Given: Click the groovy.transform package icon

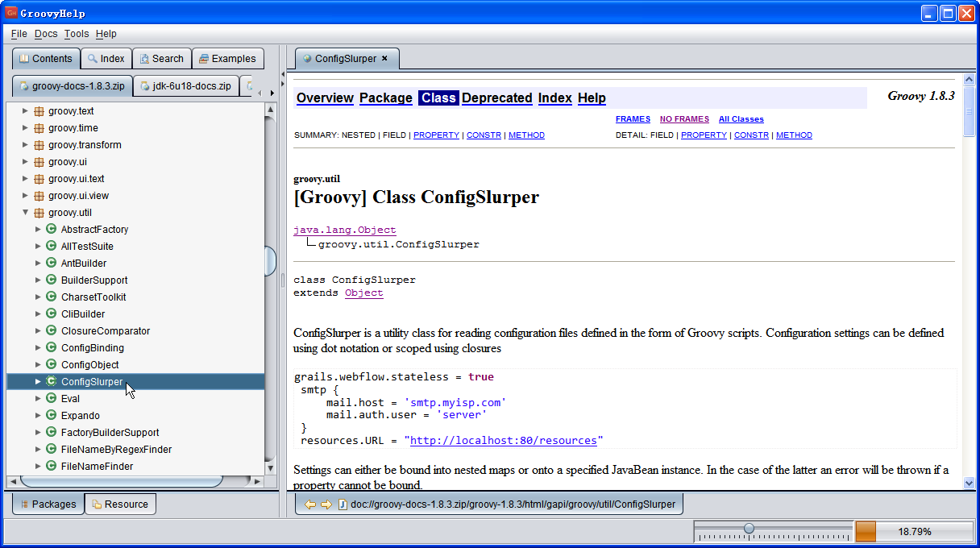Looking at the screenshot, I should pyautogui.click(x=39, y=145).
